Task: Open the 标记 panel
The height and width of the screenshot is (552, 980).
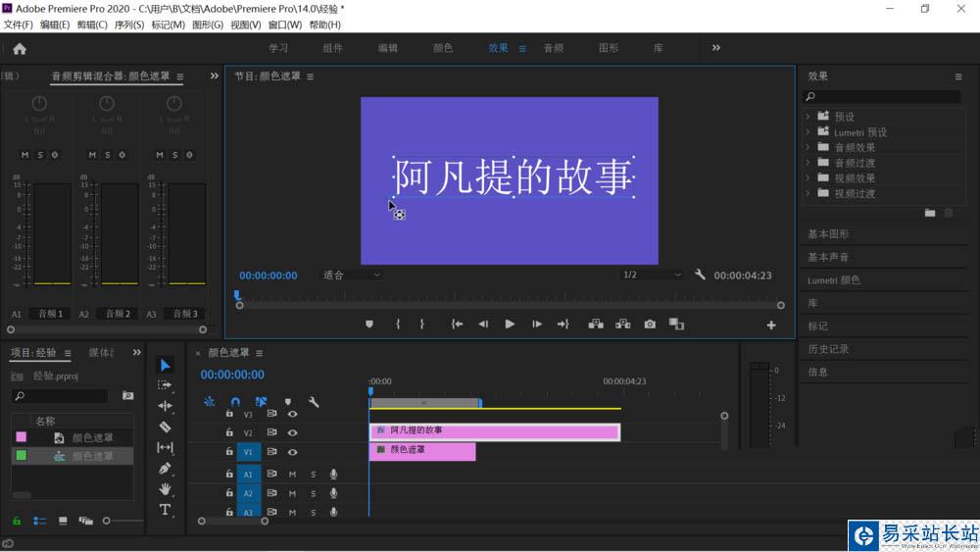Action: tap(817, 326)
